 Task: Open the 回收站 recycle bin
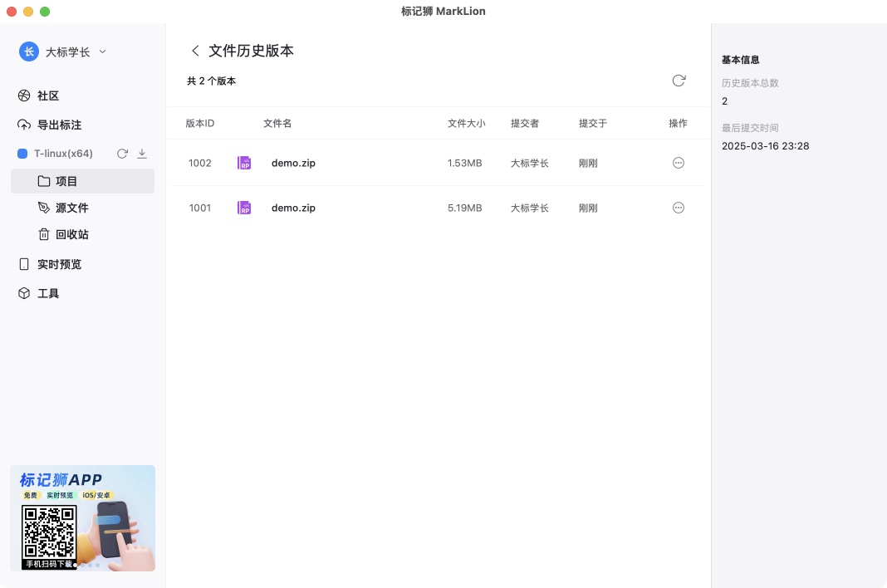pos(72,233)
